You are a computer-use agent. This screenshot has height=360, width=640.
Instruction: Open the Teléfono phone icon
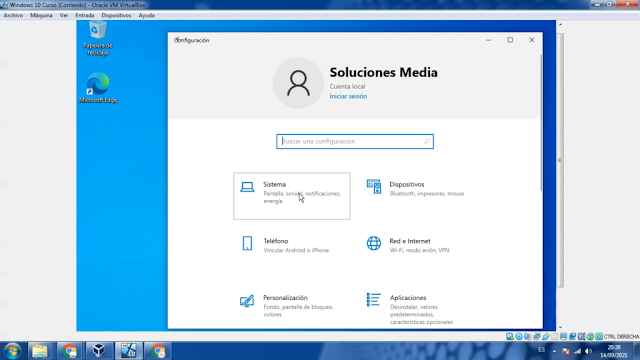click(247, 243)
